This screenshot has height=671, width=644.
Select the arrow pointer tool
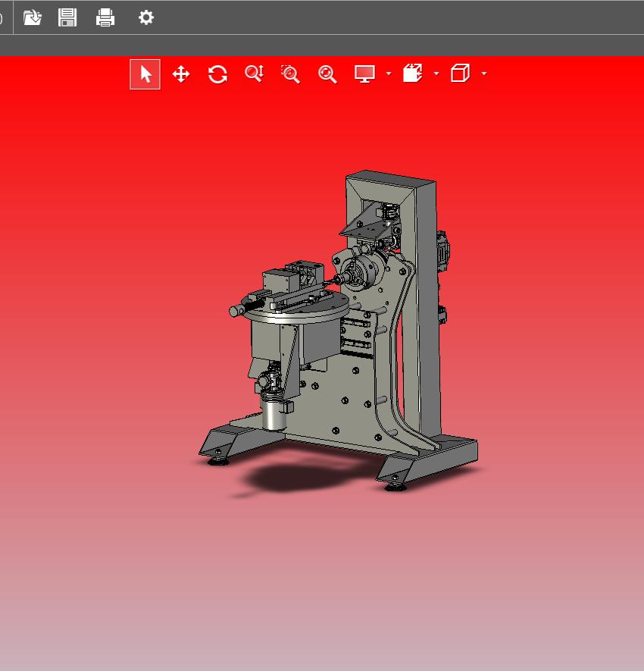(145, 74)
